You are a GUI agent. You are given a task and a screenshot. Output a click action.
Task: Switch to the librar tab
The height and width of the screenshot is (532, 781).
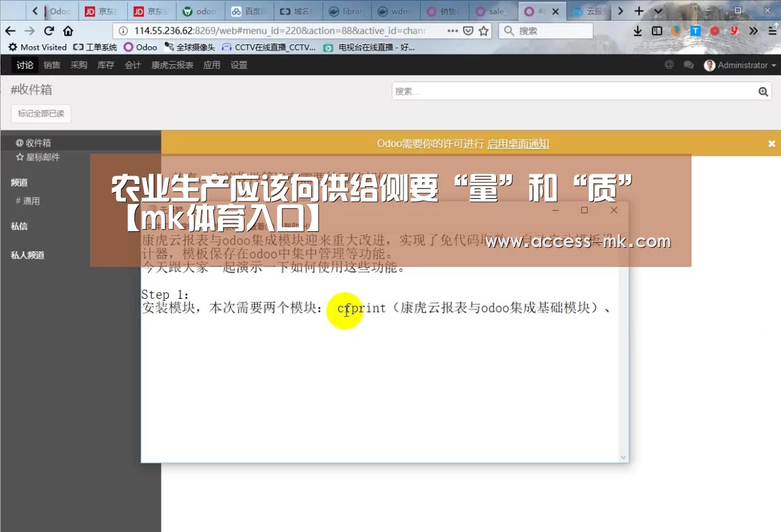click(346, 11)
